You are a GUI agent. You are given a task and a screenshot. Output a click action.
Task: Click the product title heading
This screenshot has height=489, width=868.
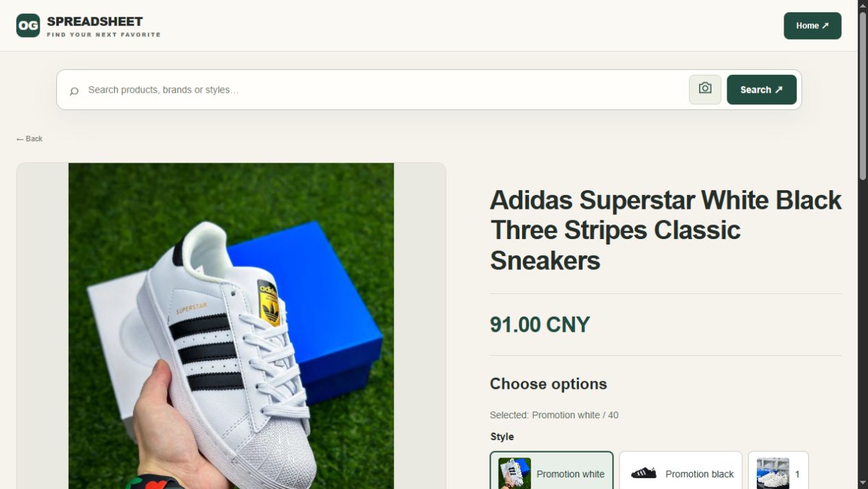(666, 230)
